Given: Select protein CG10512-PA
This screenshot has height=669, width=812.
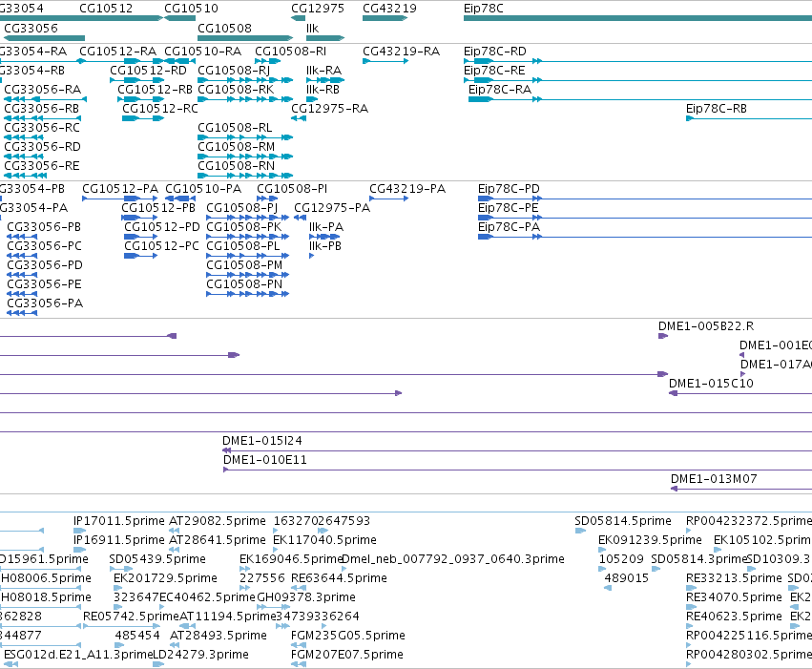Looking at the screenshot, I should [120, 189].
